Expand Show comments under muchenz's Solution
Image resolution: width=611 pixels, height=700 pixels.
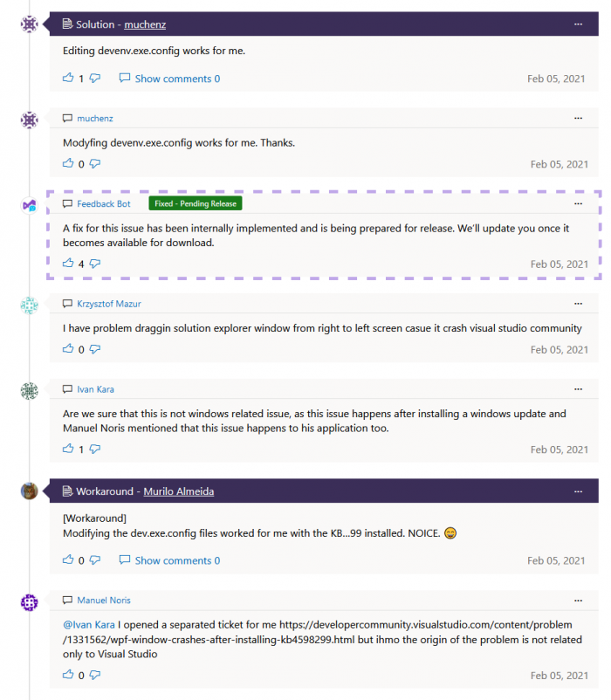[170, 79]
